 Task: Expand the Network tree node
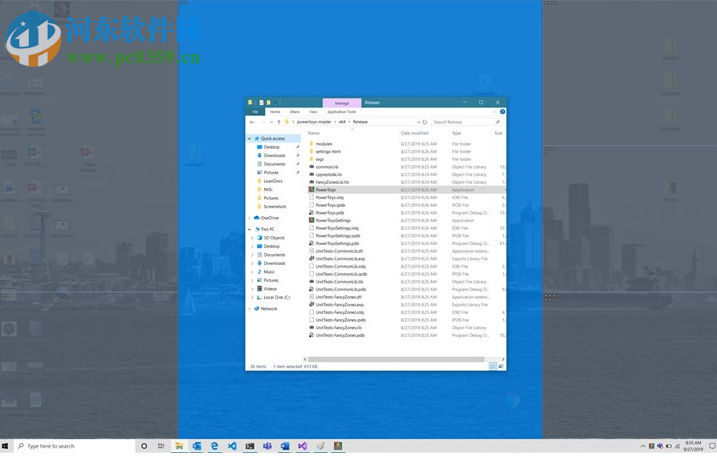coord(250,309)
